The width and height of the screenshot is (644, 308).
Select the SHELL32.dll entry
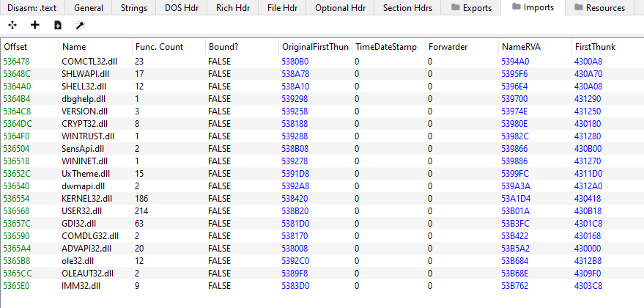pos(322,87)
